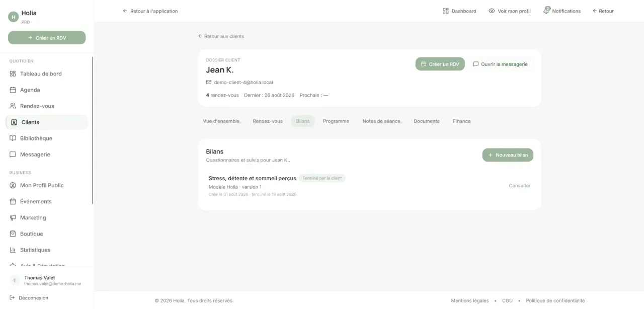Open Boutique in the sidebar
Image resolution: width=644 pixels, height=309 pixels.
coord(47,234)
